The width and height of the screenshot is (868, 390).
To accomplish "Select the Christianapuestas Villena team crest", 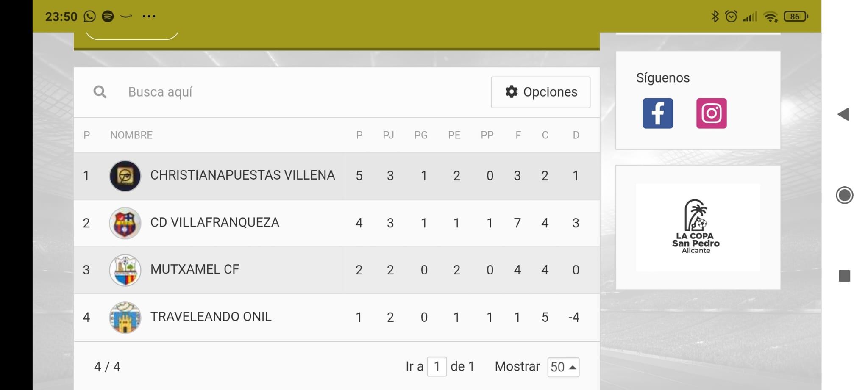I will point(125,175).
